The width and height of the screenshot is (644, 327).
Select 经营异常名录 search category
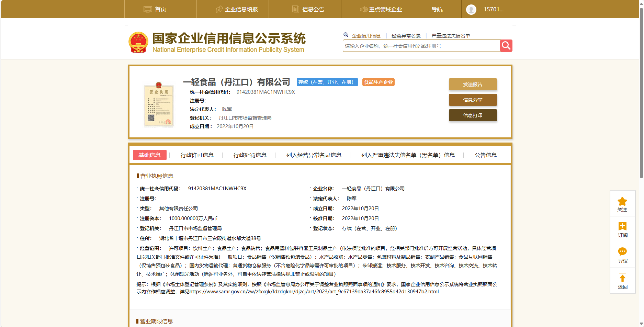point(406,36)
